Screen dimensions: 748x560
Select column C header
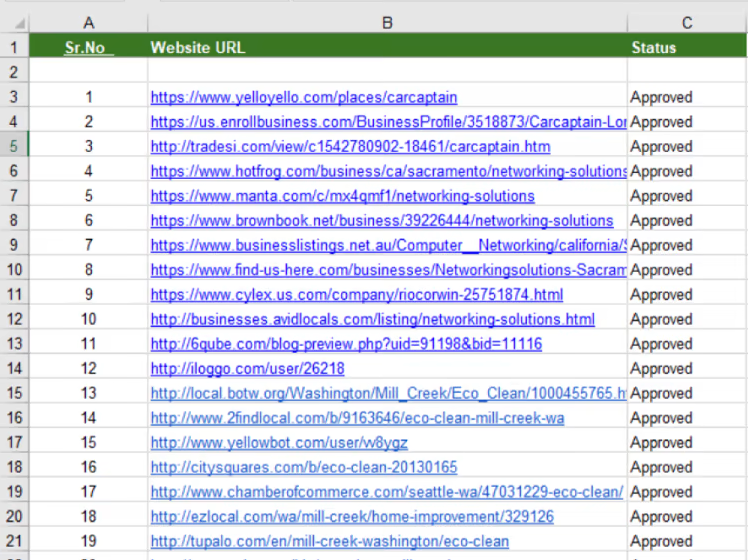coord(687,23)
